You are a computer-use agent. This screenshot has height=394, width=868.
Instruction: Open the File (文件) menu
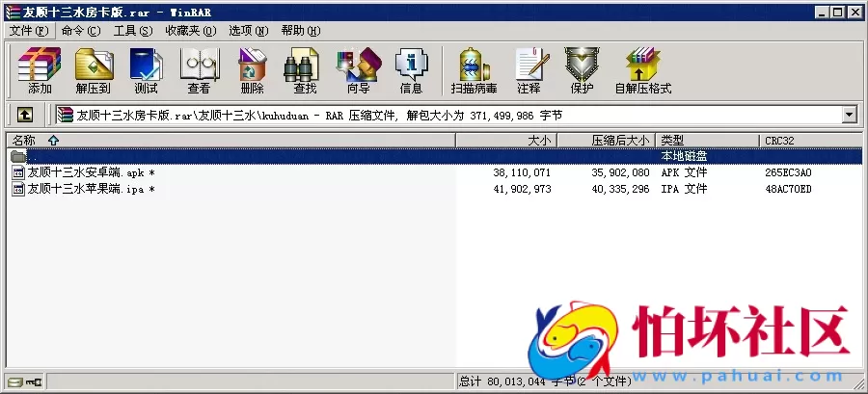pyautogui.click(x=29, y=31)
